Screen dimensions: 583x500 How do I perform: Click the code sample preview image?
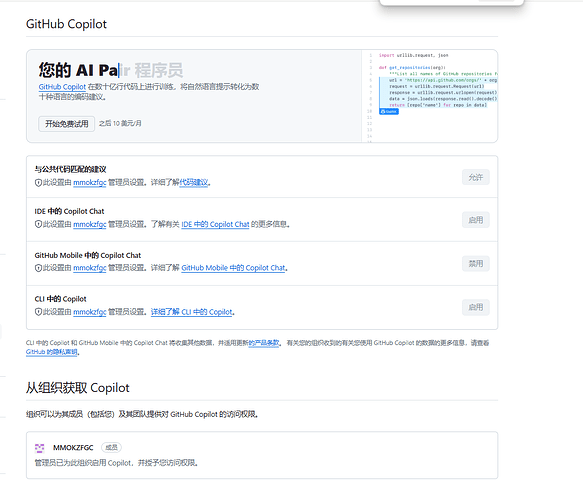point(429,96)
